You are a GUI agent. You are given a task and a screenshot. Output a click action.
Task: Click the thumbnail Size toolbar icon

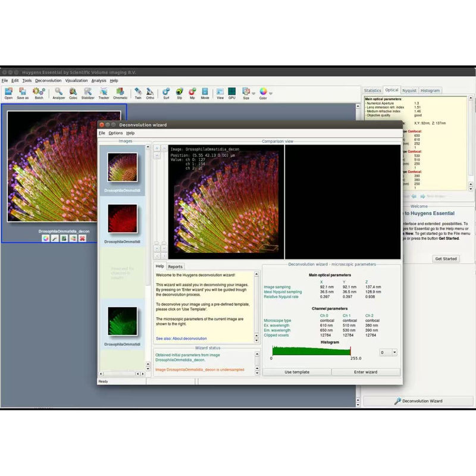coord(246,93)
